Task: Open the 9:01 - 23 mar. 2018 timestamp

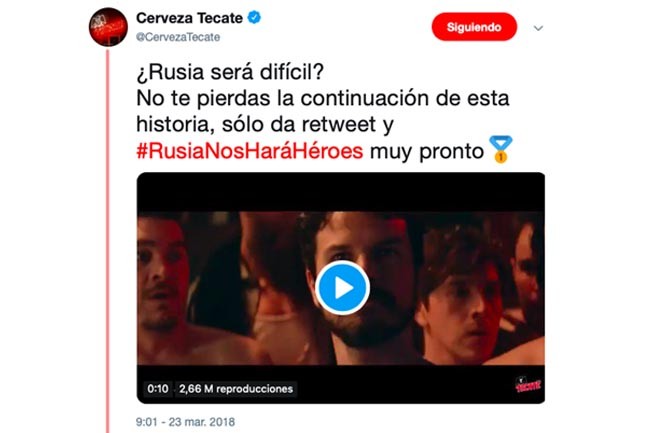Action: point(185,422)
